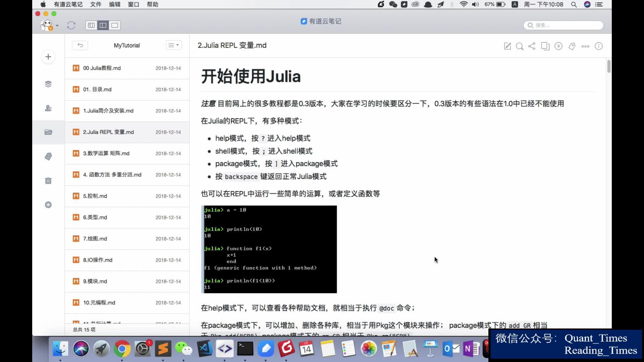This screenshot has height=362, width=644.
Task: Open the note list sort dropdown
Action: 173,45
